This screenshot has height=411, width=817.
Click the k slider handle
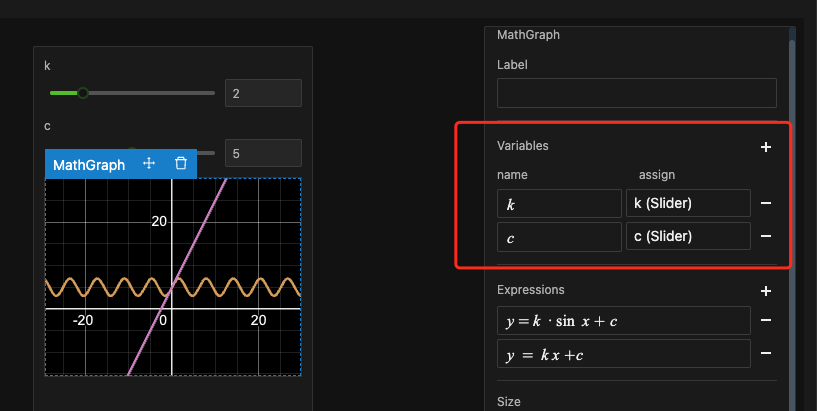[x=83, y=93]
